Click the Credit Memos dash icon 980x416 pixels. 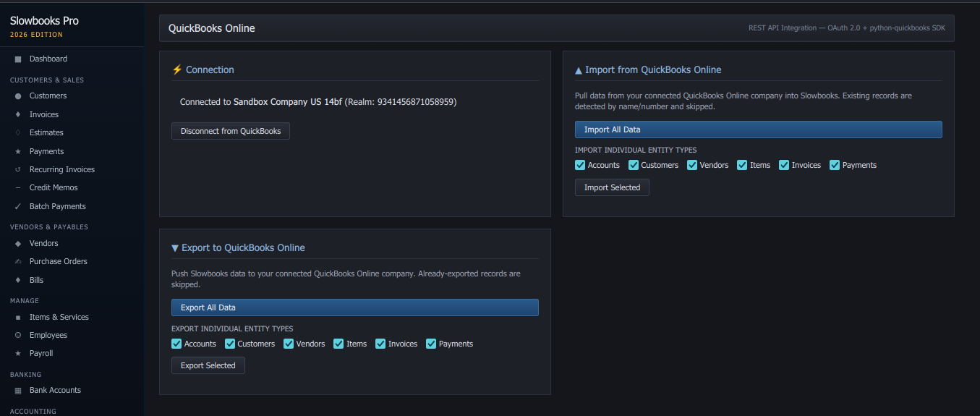coord(18,187)
